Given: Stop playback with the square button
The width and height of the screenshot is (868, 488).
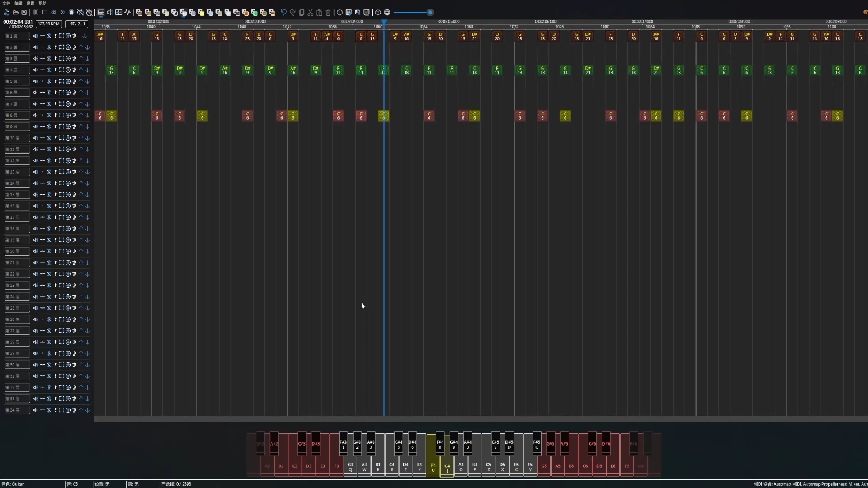Looking at the screenshot, I should tap(45, 13).
